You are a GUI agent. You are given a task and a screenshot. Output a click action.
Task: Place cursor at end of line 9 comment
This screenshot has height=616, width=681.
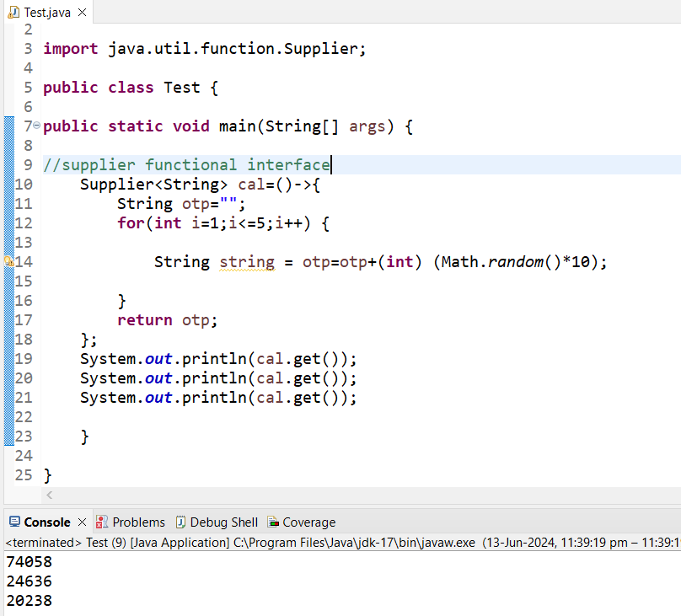click(330, 165)
